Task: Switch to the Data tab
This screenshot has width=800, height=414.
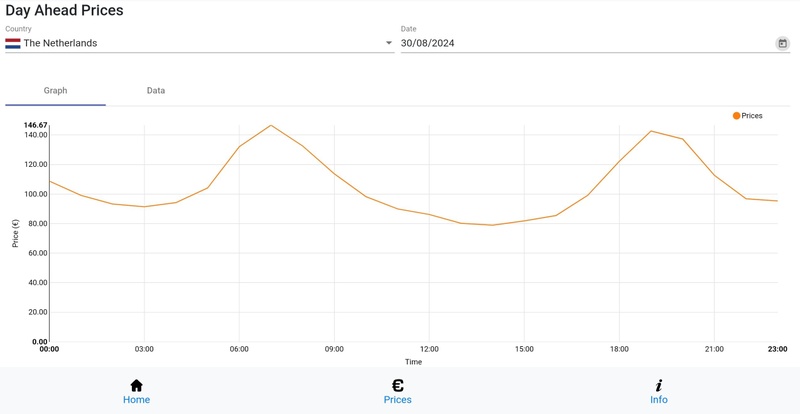Action: pos(156,90)
